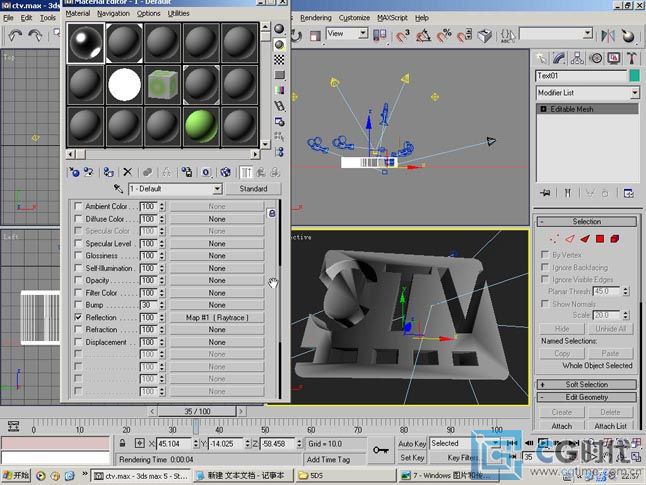The image size is (646, 485).
Task: Open the Display command panel tab
Action: pos(614,59)
